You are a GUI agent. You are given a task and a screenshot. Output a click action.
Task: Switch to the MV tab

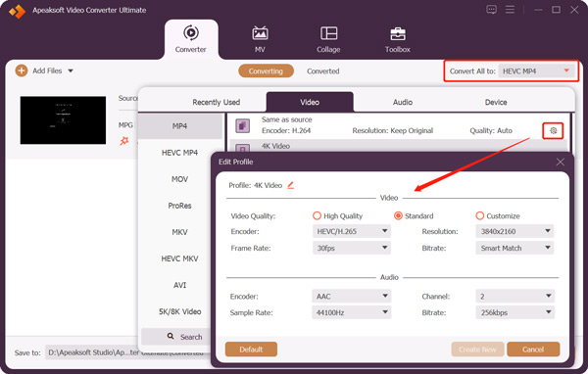click(x=260, y=39)
